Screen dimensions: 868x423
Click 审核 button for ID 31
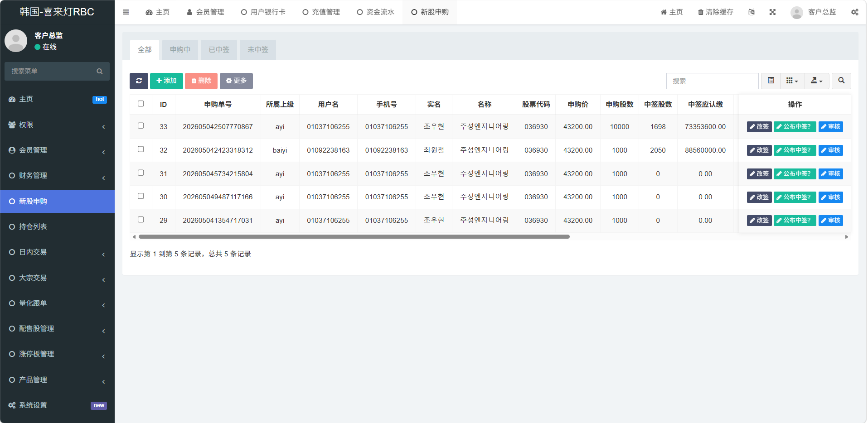pyautogui.click(x=830, y=174)
